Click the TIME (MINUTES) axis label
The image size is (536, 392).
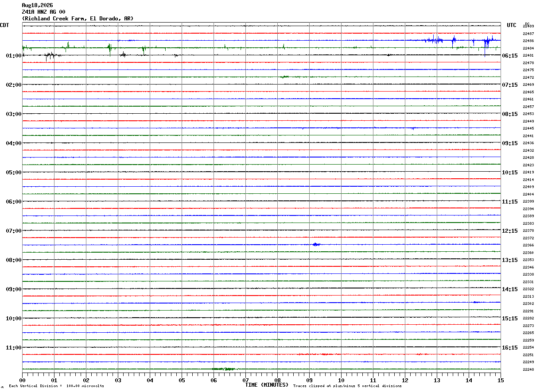pyautogui.click(x=267, y=385)
